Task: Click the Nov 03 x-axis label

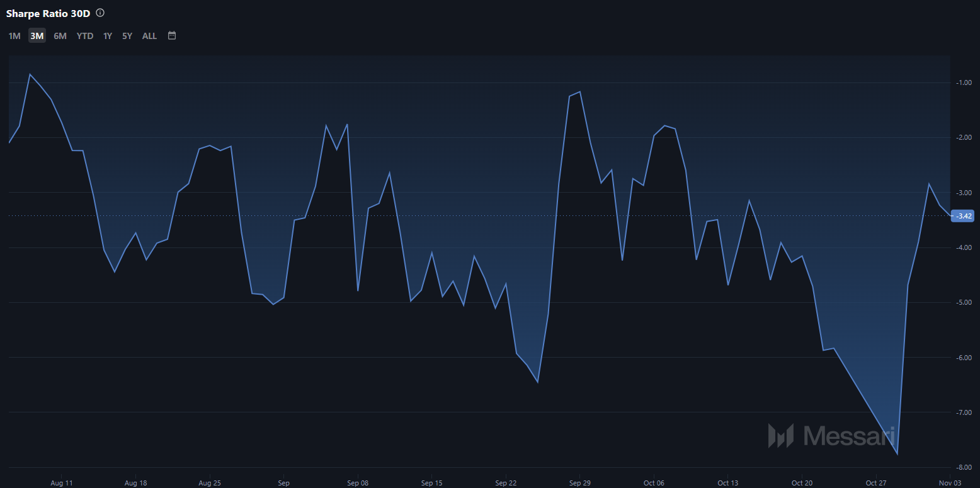Action: [950, 483]
